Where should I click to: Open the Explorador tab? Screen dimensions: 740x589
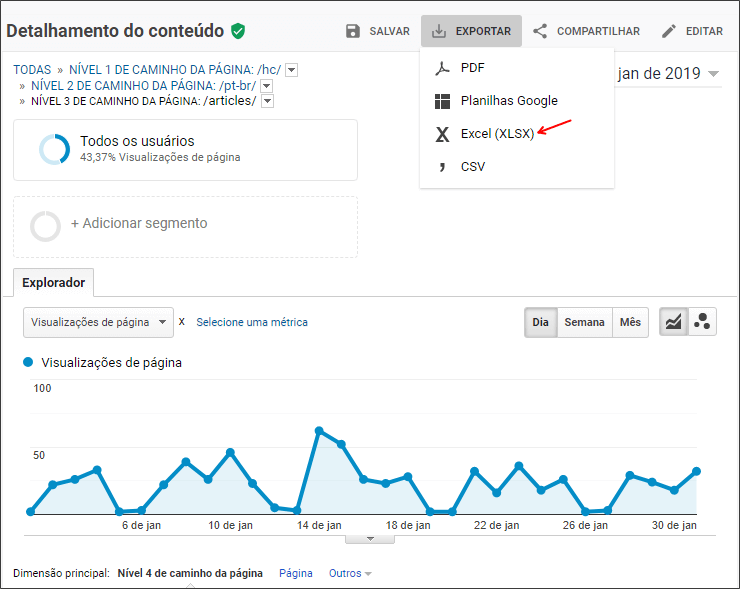tap(53, 283)
